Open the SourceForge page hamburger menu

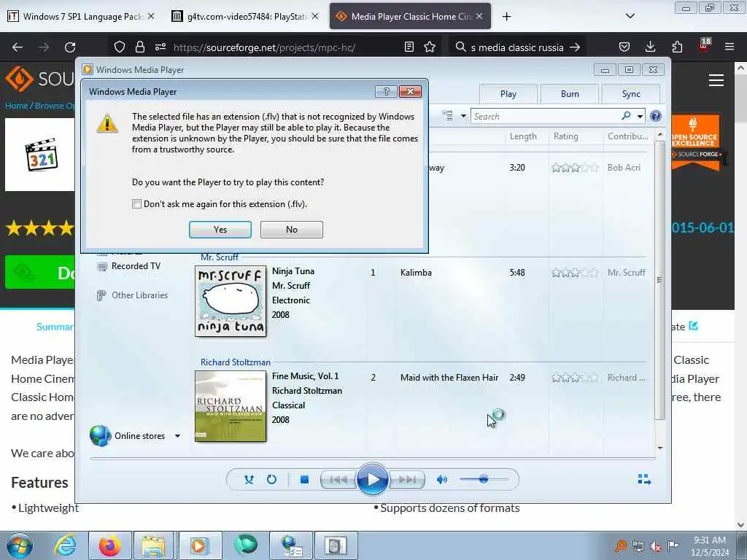716,80
